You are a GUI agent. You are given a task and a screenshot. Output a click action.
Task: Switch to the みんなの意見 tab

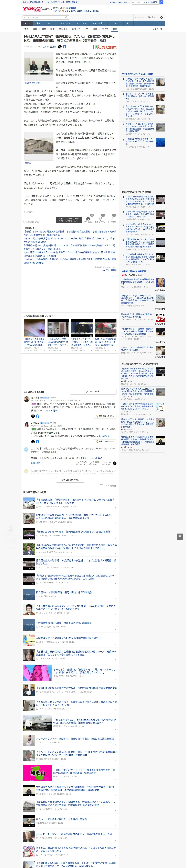point(98,24)
